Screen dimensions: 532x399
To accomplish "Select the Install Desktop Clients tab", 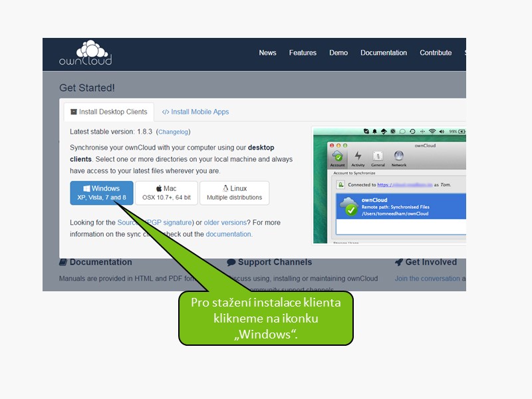I will coord(108,112).
